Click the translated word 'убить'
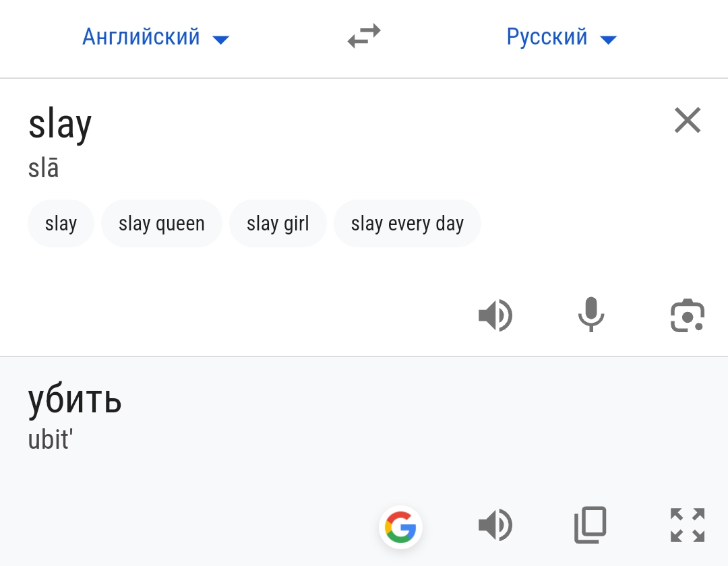The height and width of the screenshot is (566, 728). coord(75,399)
